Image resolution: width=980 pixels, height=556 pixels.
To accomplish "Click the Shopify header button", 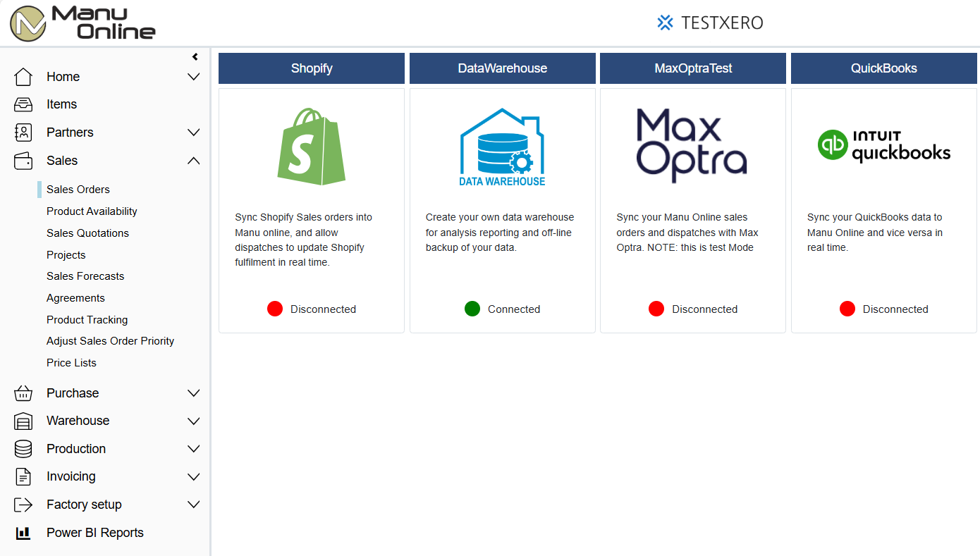I will (x=312, y=68).
